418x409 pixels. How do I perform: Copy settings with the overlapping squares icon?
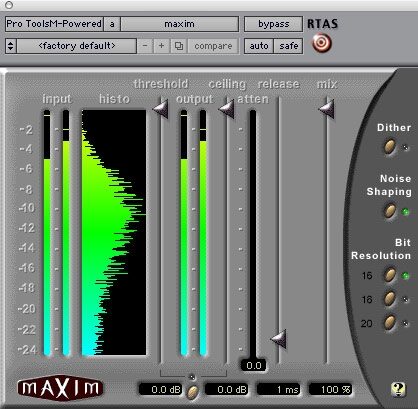[x=179, y=46]
